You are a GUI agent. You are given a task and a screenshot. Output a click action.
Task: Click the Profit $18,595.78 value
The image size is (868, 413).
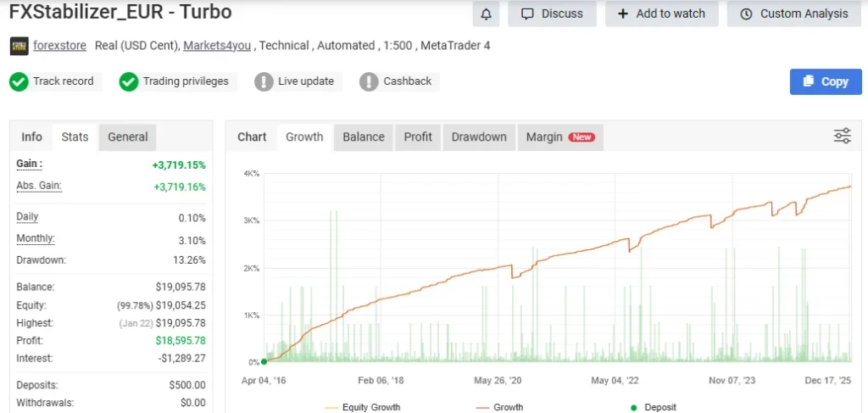coord(181,340)
